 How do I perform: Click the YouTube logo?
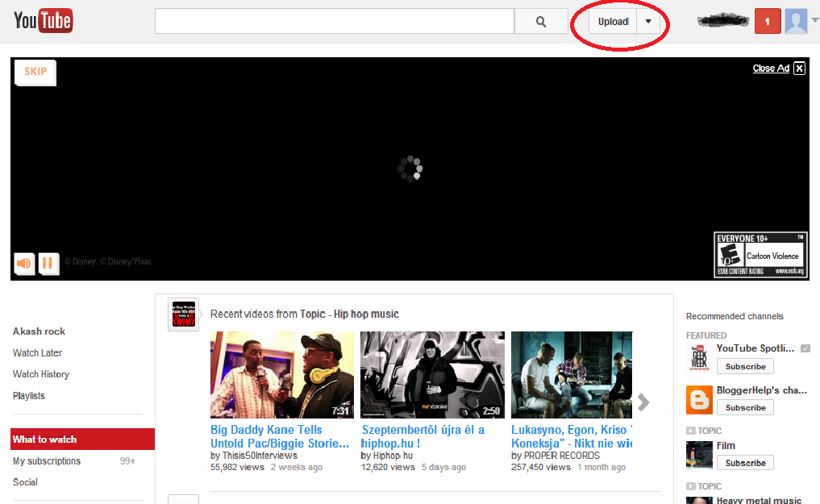point(42,20)
